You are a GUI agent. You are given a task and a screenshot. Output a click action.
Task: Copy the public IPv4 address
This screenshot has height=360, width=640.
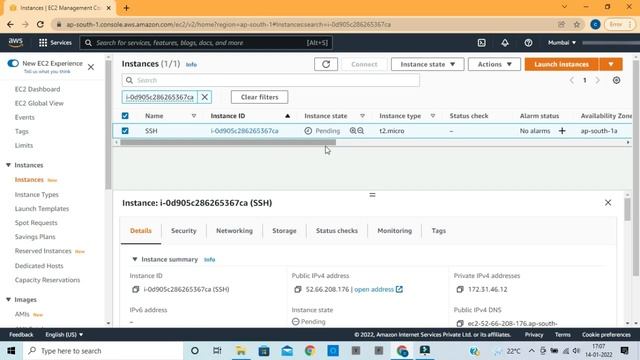pyautogui.click(x=298, y=289)
